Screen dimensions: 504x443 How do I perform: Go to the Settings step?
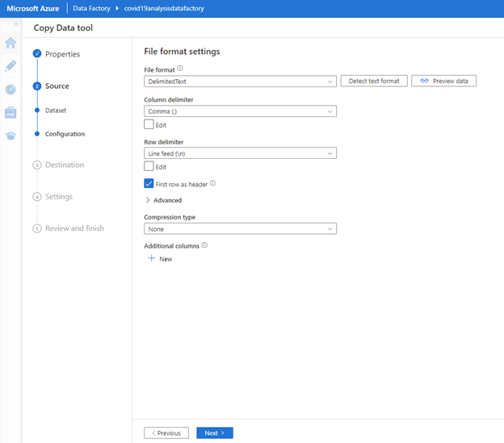(x=59, y=196)
